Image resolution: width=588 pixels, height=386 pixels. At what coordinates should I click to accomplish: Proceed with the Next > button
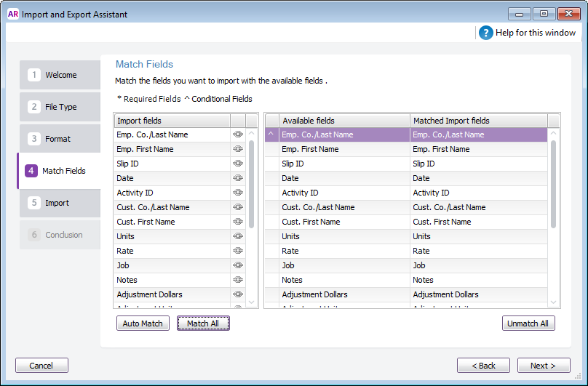(544, 366)
